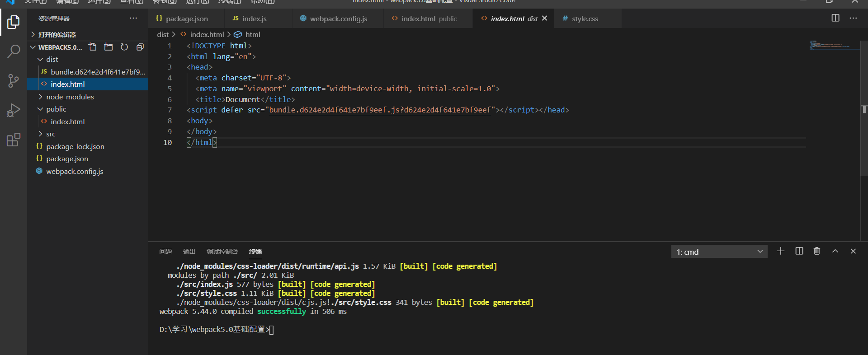
Task: Close the terminal panel
Action: point(853,251)
